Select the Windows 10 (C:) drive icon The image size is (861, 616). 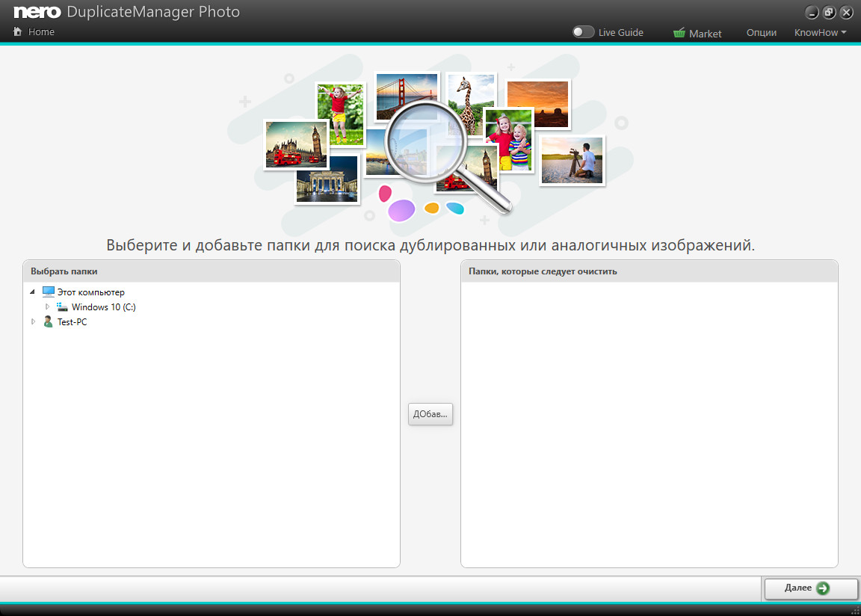(63, 307)
